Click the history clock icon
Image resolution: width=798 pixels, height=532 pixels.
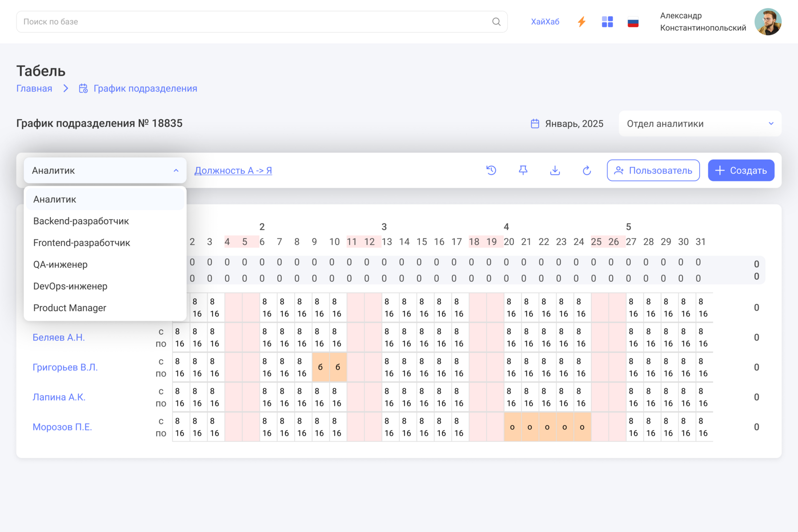click(491, 171)
